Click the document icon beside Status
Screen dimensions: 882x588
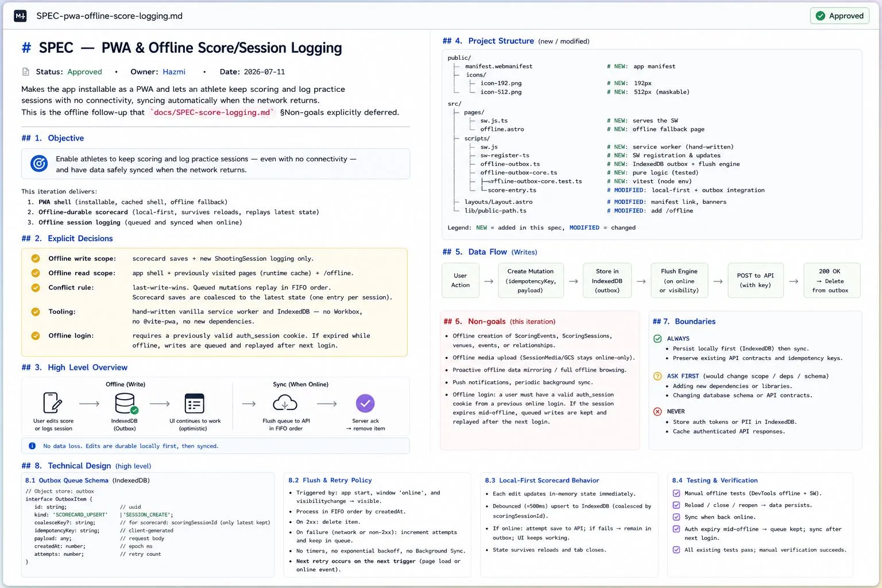(25, 72)
